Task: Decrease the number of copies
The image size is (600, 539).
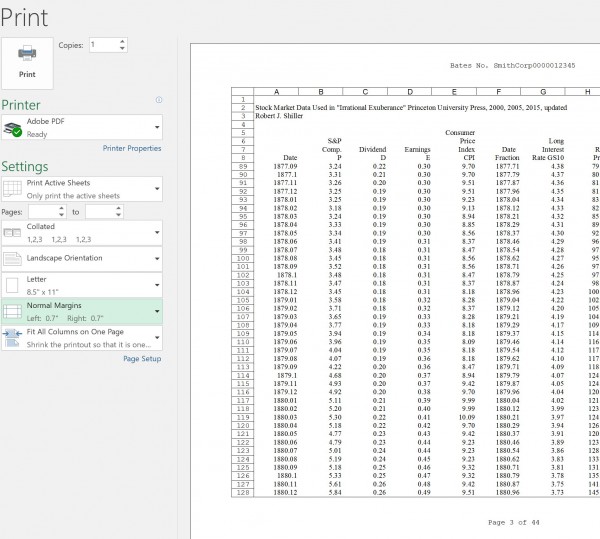Action: coord(123,49)
